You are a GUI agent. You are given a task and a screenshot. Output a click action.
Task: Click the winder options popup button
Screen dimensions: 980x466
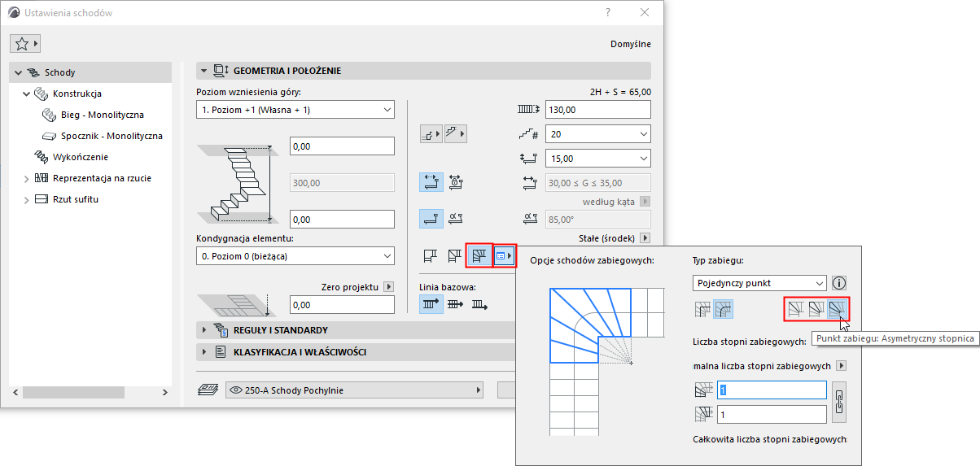click(505, 256)
